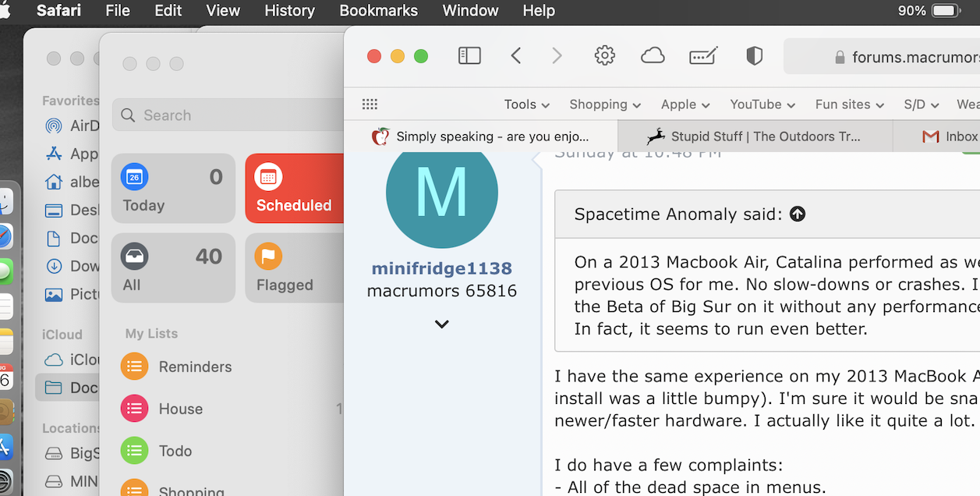This screenshot has width=980, height=496.
Task: Click green Todo list icon
Action: pyautogui.click(x=134, y=451)
